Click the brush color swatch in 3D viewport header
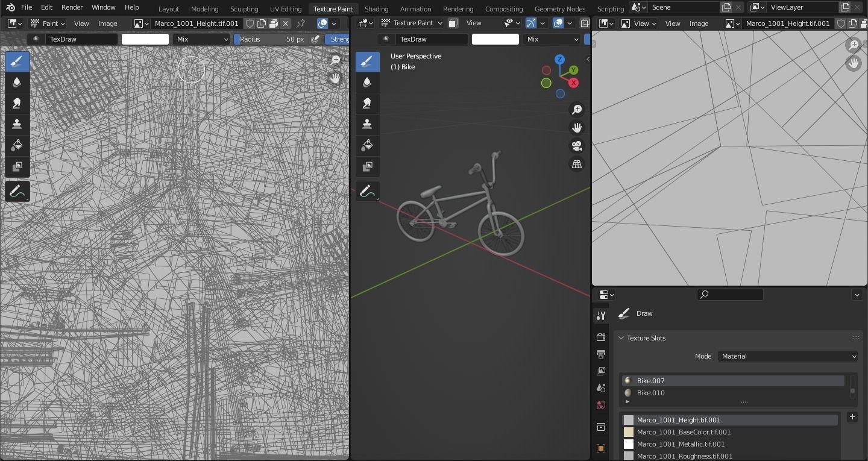The image size is (868, 461). pos(495,39)
